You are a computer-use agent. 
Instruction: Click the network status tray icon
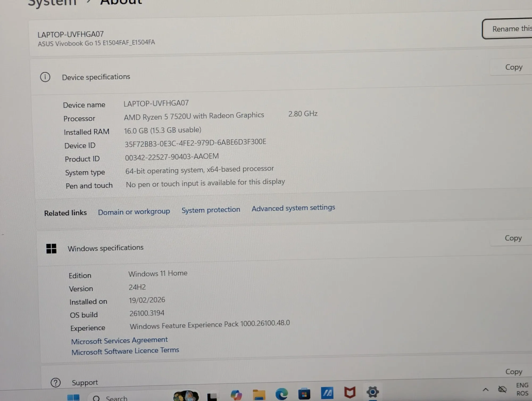pos(502,389)
